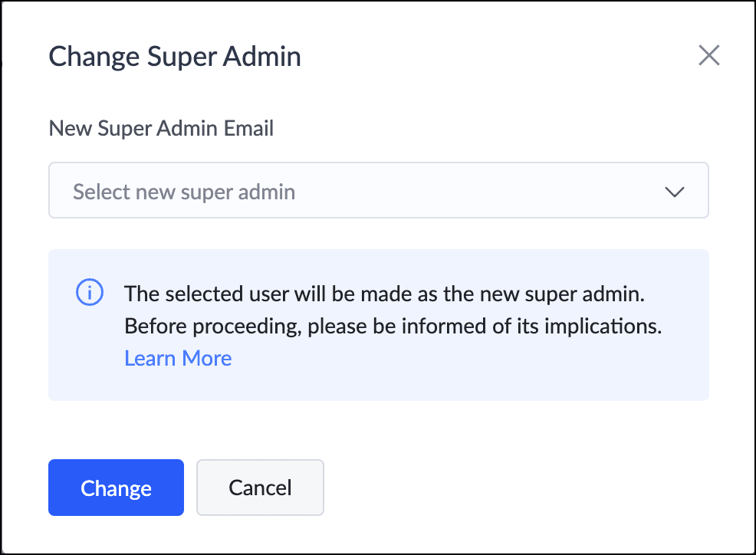Image resolution: width=756 pixels, height=555 pixels.
Task: Confirm the super admin change with Change
Action: tap(116, 488)
